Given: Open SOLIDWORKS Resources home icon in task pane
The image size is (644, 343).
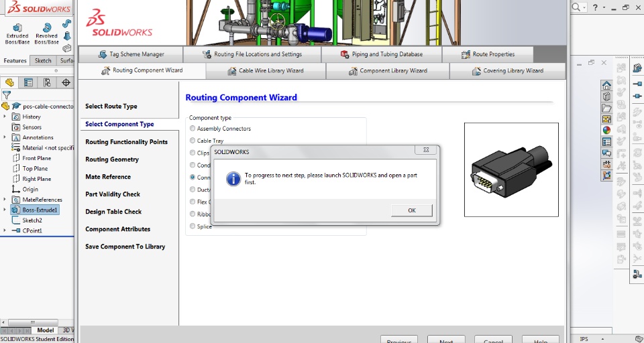Looking at the screenshot, I should click(606, 85).
